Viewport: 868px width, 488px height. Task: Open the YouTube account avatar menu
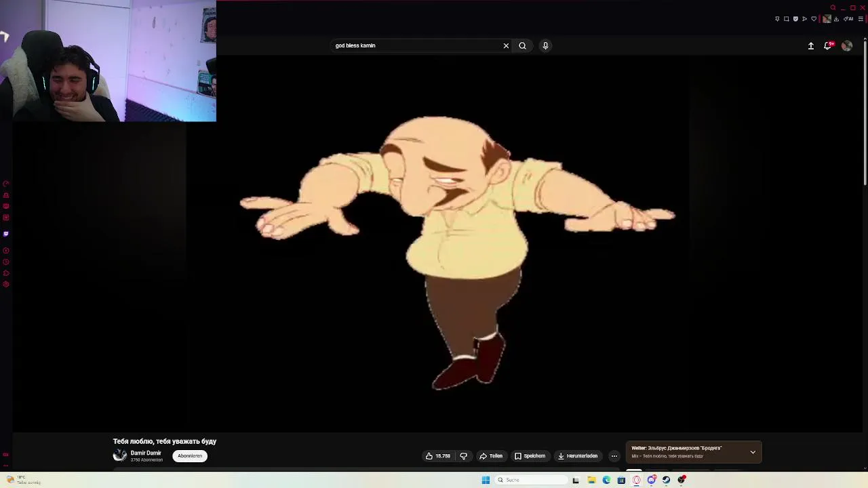pos(847,45)
